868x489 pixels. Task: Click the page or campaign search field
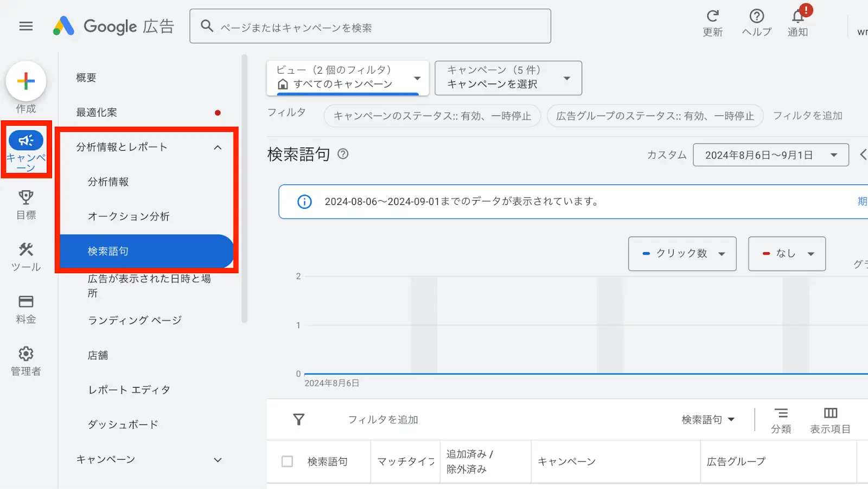pyautogui.click(x=370, y=26)
